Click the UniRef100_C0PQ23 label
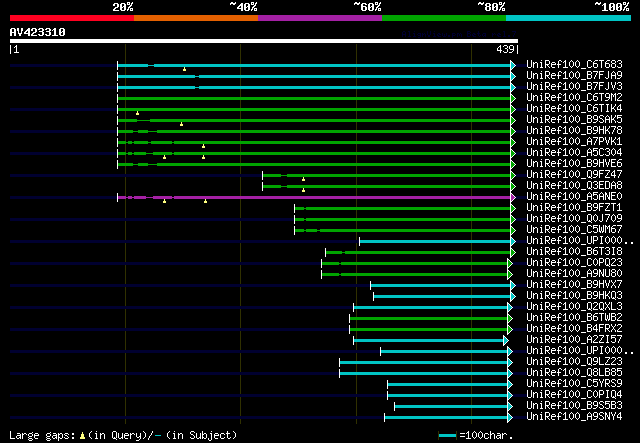This screenshot has width=640, height=443. tap(574, 263)
